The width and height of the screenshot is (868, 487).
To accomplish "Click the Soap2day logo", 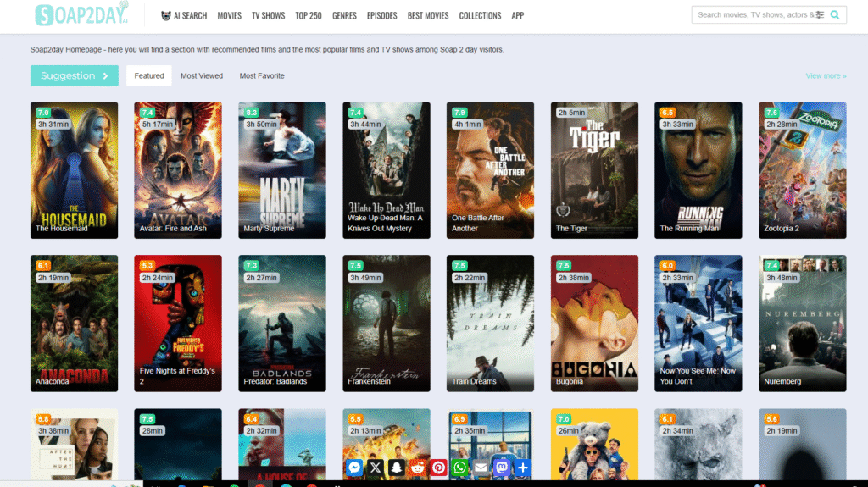I will tap(81, 14).
